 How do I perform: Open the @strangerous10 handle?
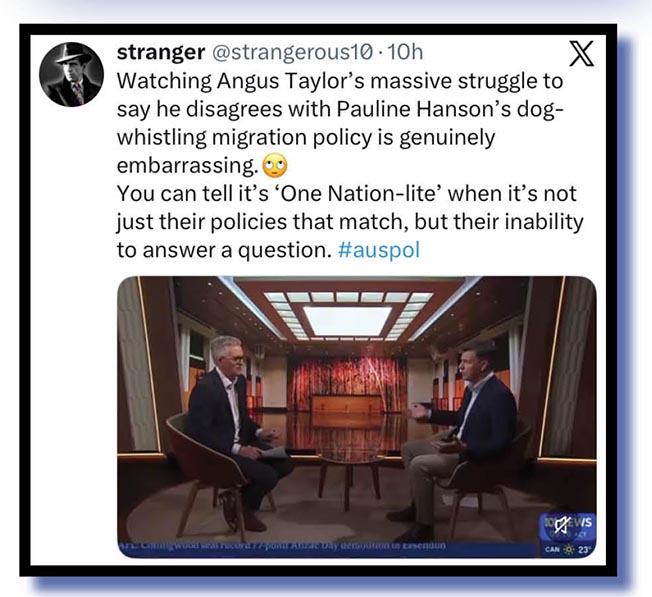coord(292,52)
